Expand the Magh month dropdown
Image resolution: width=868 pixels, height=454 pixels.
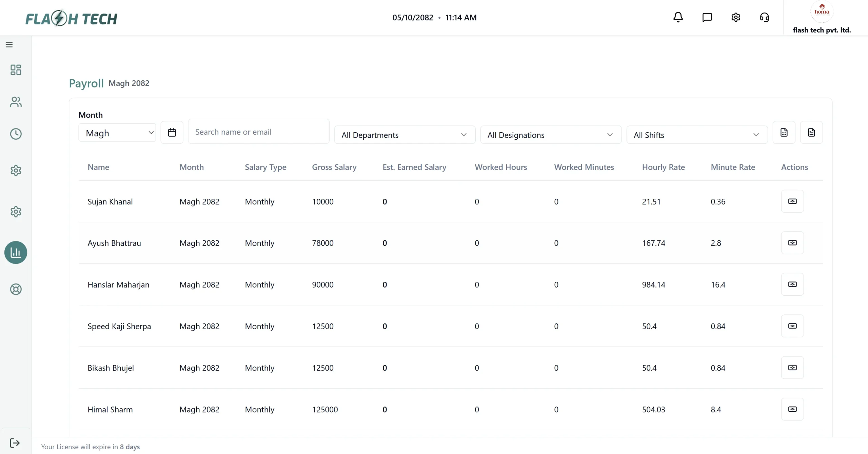click(x=117, y=133)
